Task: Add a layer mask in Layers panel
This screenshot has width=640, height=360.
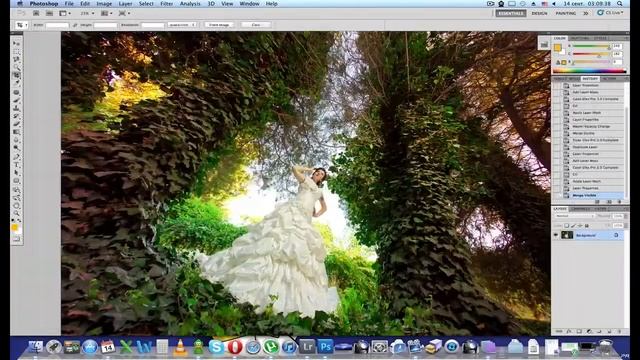Action: coord(579,331)
